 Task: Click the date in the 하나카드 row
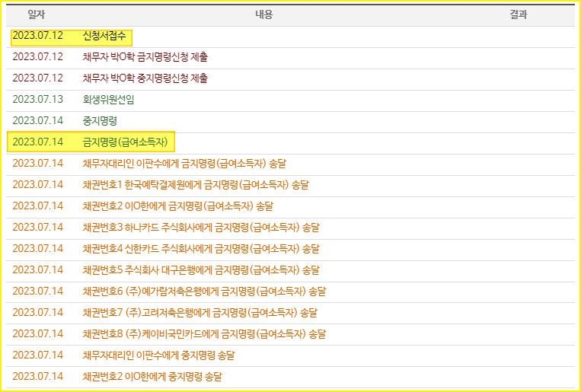38,228
